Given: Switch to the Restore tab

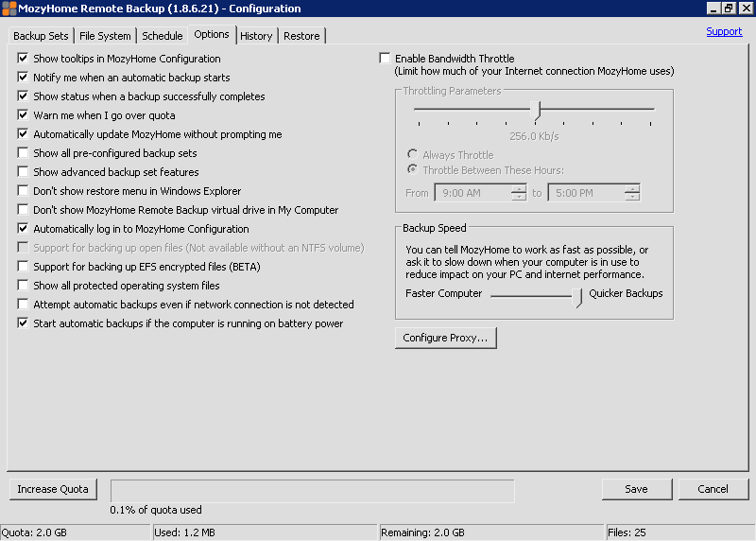Looking at the screenshot, I should pos(301,36).
